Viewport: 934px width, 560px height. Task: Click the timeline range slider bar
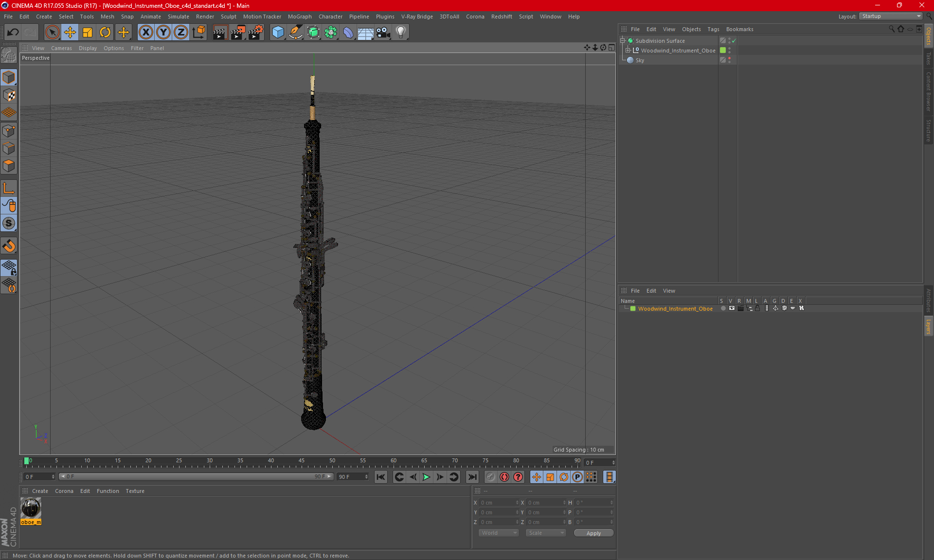tap(196, 477)
